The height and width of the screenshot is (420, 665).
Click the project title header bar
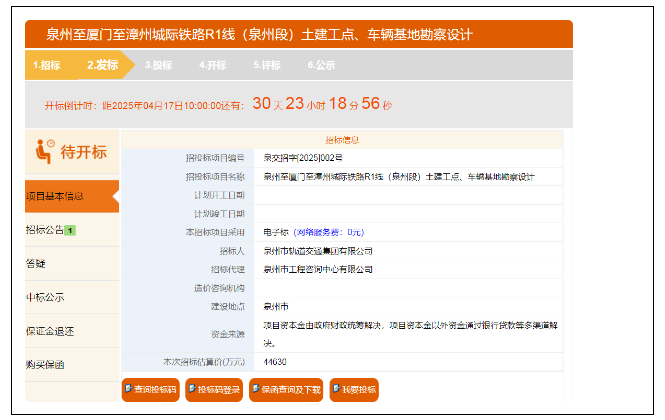click(298, 34)
